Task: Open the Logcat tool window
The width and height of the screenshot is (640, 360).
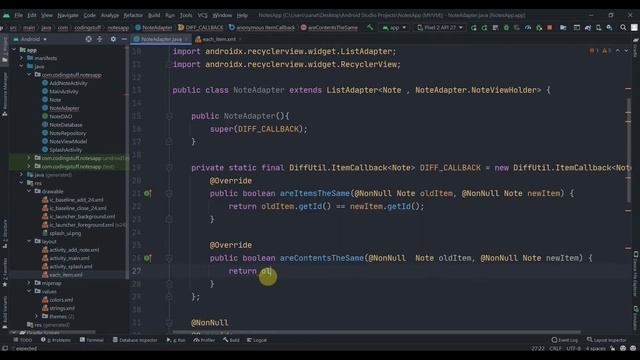Action: click(257, 340)
